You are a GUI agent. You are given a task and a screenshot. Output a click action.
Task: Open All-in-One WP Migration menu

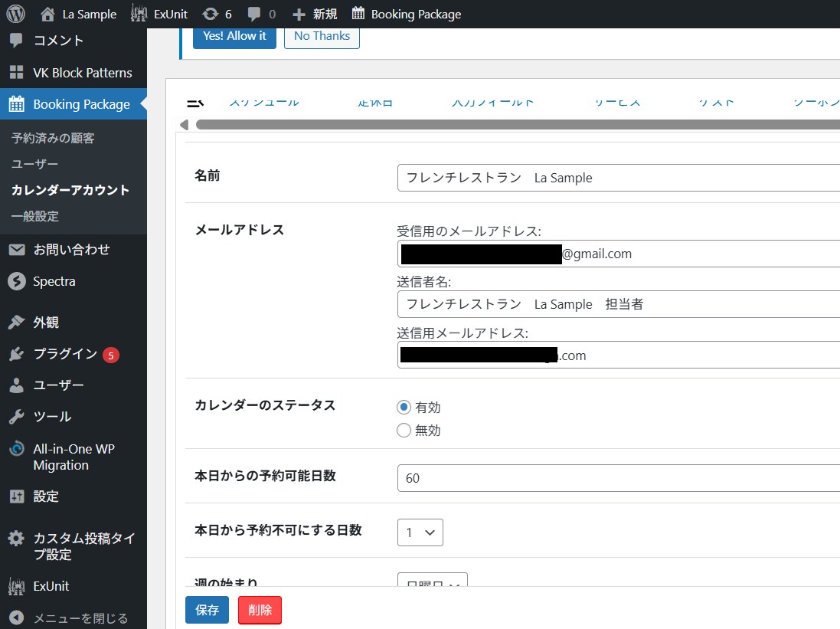[x=74, y=457]
